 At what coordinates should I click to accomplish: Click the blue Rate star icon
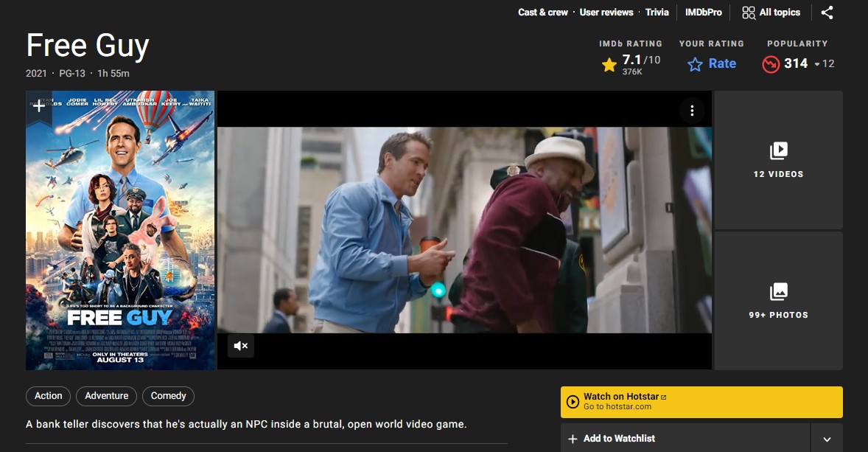tap(695, 65)
